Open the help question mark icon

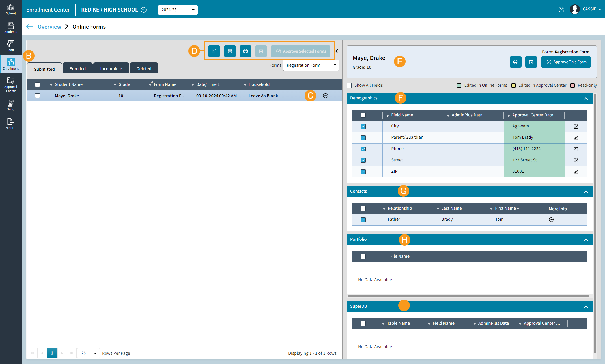[561, 10]
